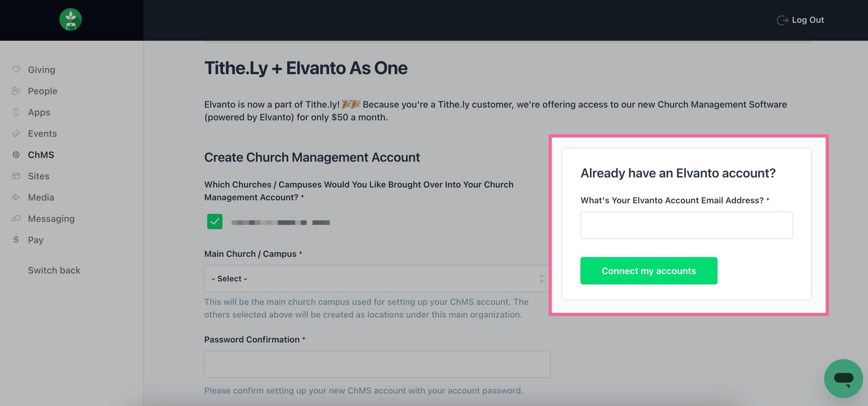Viewport: 868px width, 406px height.
Task: Click the Apps phone icon
Action: (16, 112)
